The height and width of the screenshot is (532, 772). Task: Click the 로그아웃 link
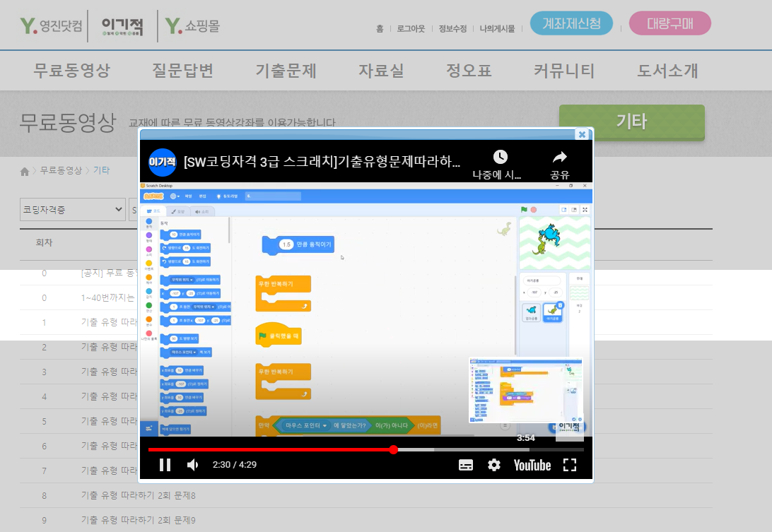411,28
